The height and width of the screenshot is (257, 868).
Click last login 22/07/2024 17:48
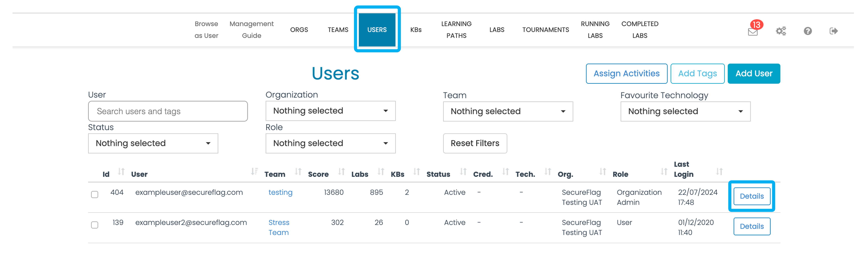(x=698, y=197)
